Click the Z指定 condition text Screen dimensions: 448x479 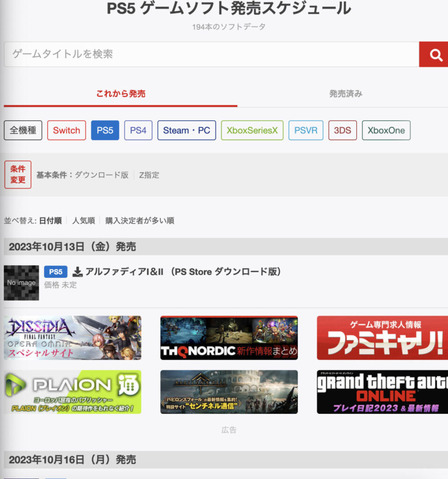click(x=149, y=175)
